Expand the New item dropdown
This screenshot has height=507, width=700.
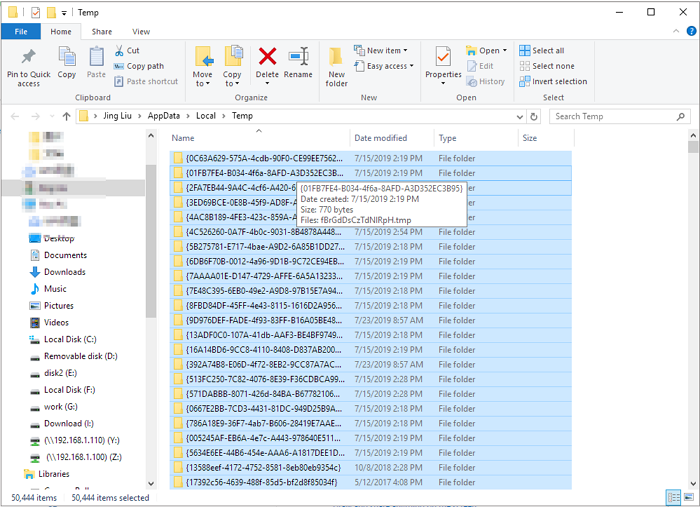(383, 51)
